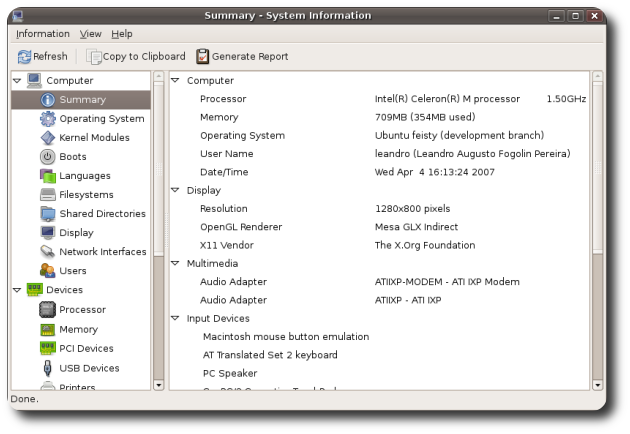Click the 'ATIIXP - ATI IXP' audio adapter value
630x434 pixels.
(x=408, y=300)
